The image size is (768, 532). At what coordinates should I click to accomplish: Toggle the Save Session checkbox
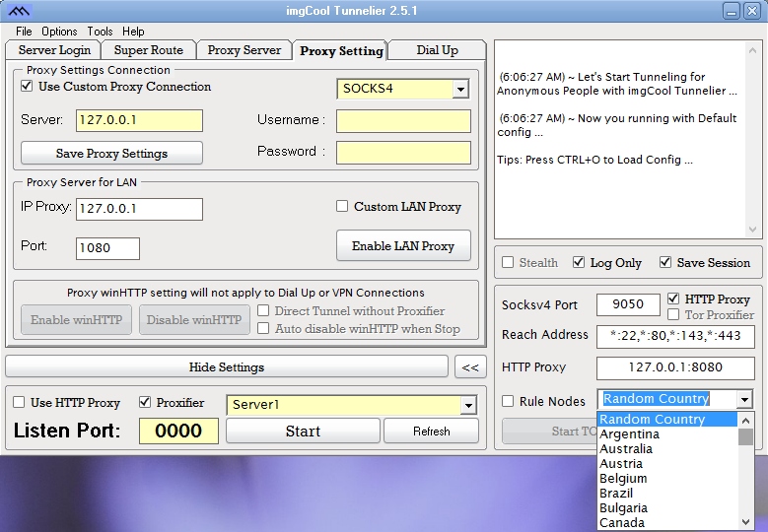(x=665, y=262)
